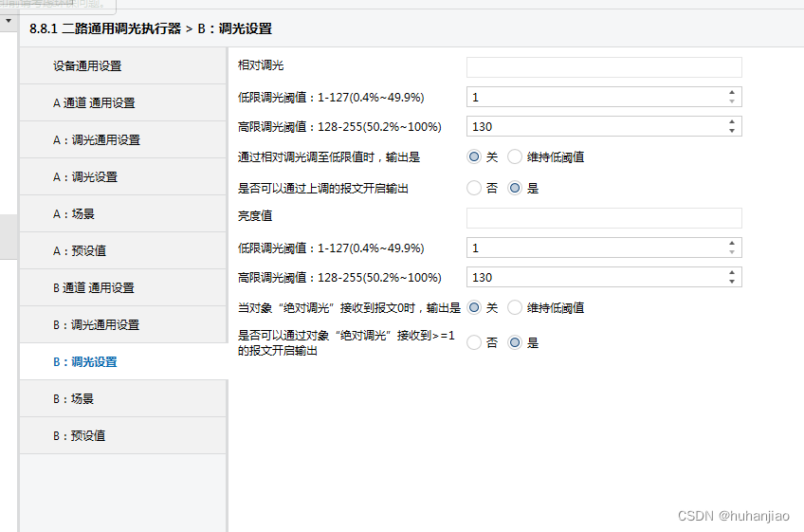Decrease 亮度值 高限调光阈值 with down arrow

732,282
